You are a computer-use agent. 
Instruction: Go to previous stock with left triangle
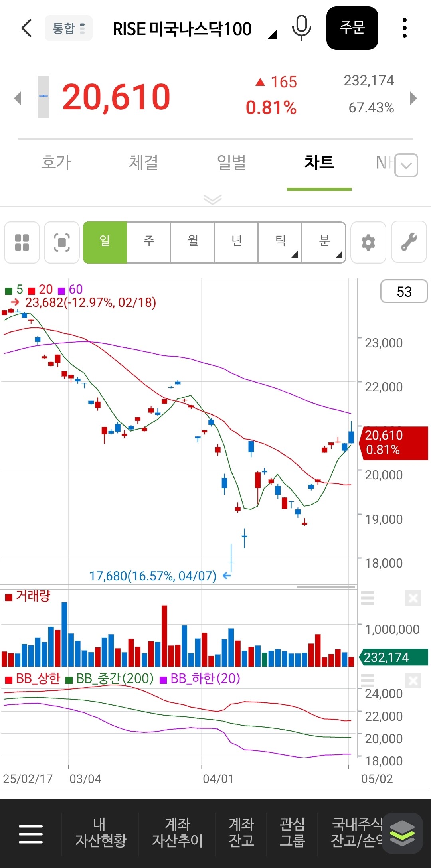18,98
